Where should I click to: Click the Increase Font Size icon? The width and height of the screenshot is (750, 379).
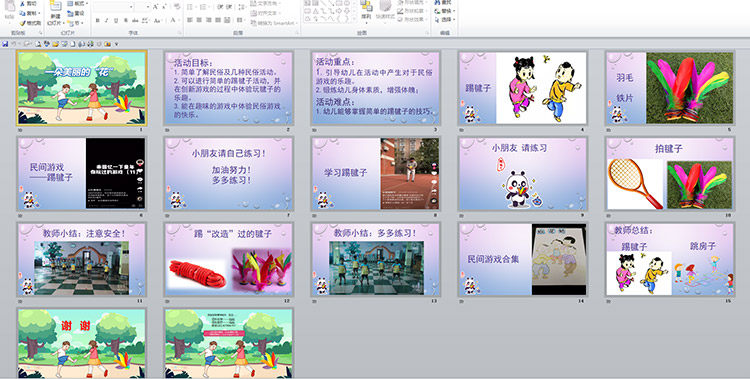(x=156, y=7)
